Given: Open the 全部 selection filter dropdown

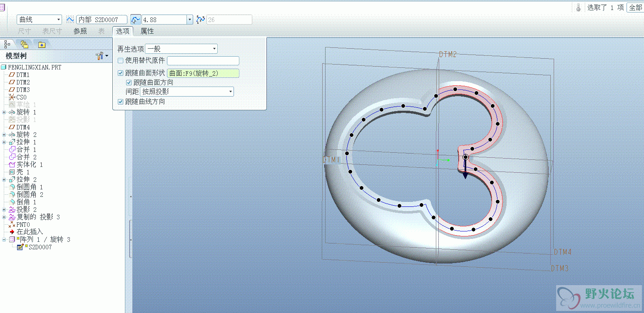Looking at the screenshot, I should (x=635, y=7).
